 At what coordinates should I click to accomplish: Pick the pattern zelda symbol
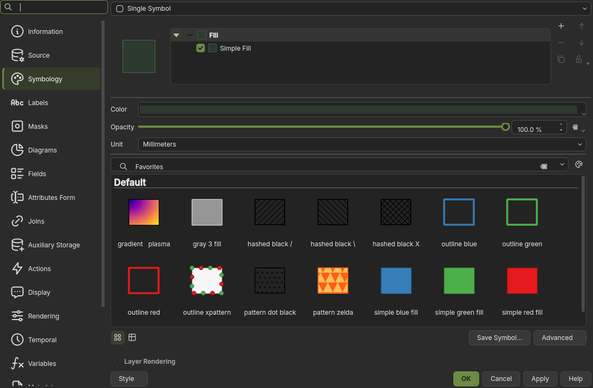coord(333,291)
